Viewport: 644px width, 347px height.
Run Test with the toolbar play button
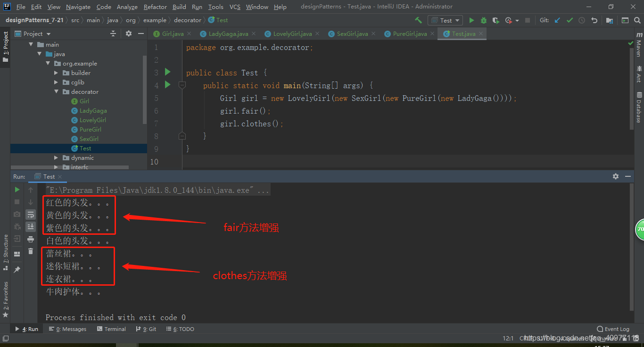[471, 20]
